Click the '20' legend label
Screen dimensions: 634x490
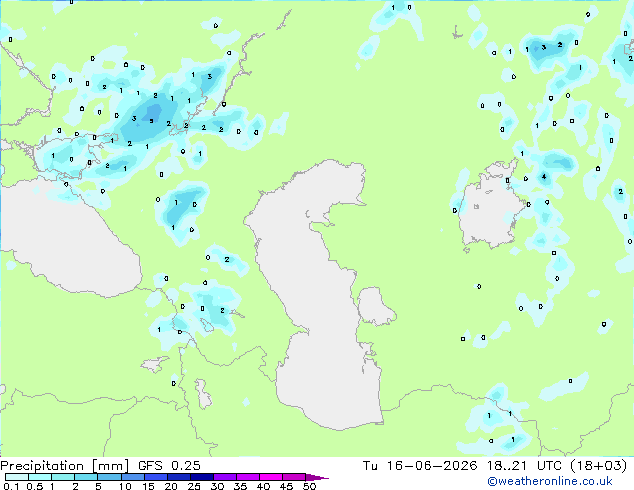click(x=171, y=486)
